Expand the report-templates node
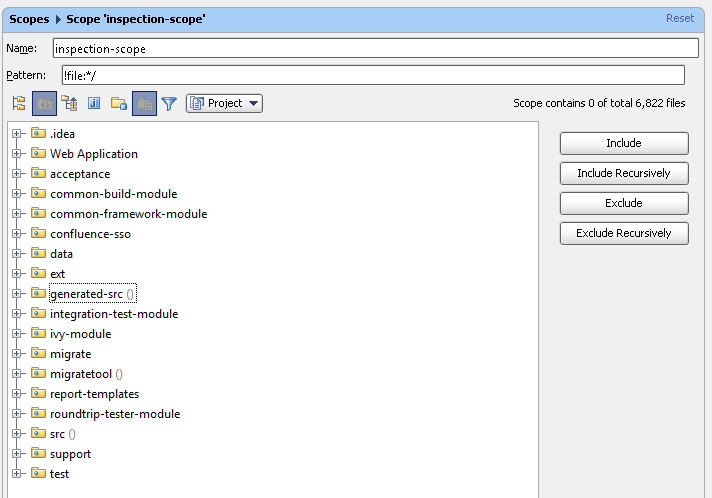 17,393
